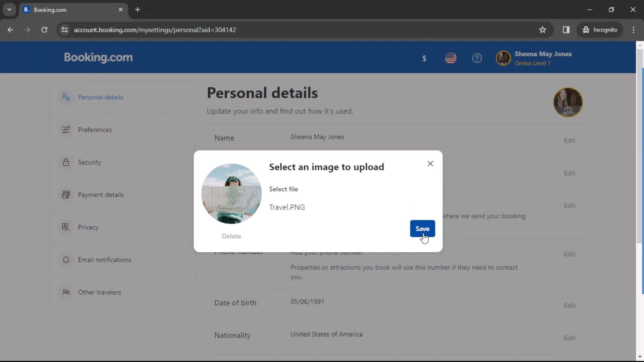This screenshot has width=644, height=362.
Task: Click Save to upload Travel.PNG
Action: tap(422, 229)
